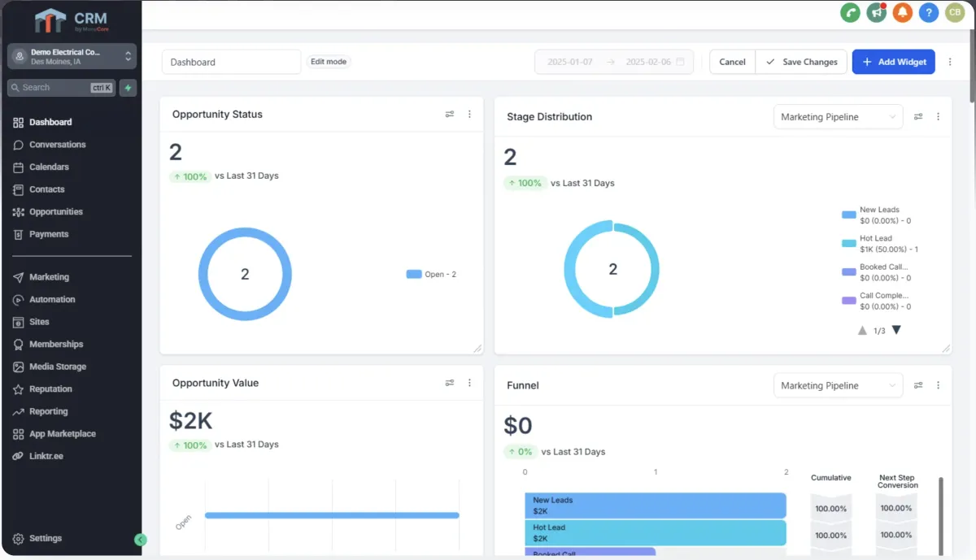This screenshot has width=976, height=560.
Task: Toggle Hot Lead legend series visibility
Action: (880, 244)
